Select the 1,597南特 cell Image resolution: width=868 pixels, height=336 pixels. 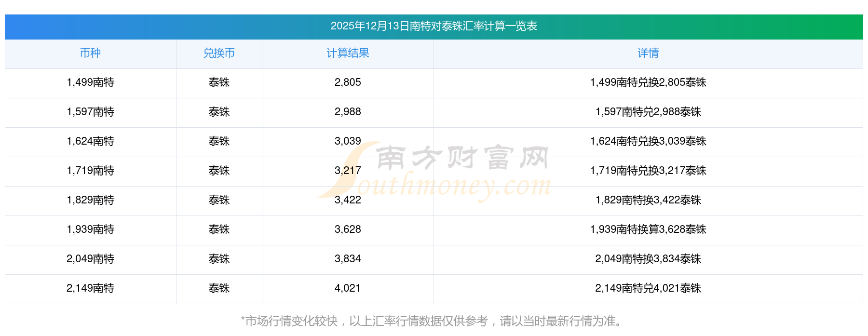[x=90, y=112]
